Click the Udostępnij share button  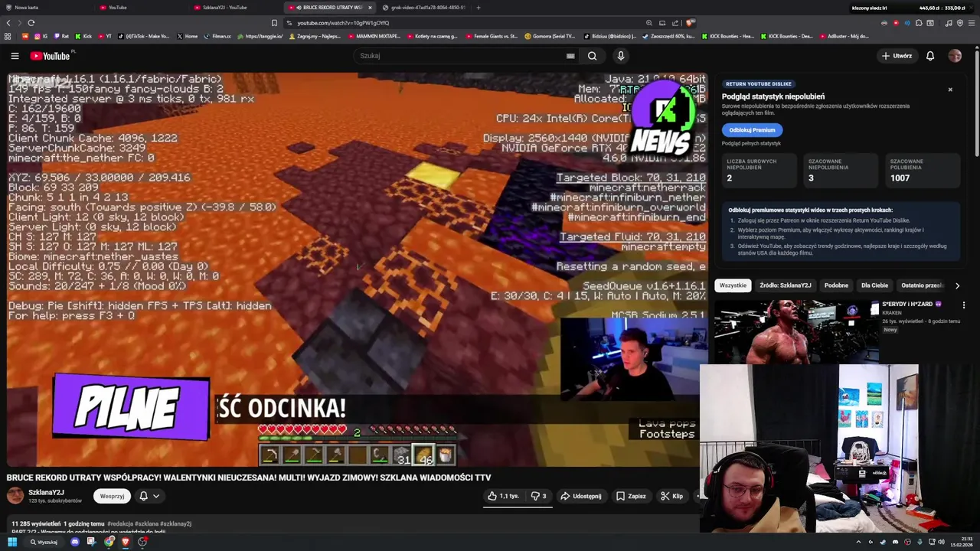pos(581,496)
